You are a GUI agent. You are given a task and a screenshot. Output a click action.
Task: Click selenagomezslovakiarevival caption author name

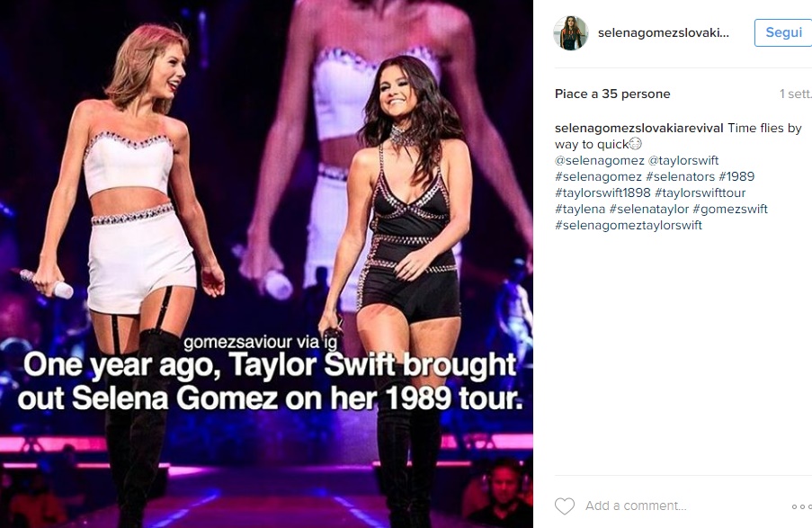639,128
